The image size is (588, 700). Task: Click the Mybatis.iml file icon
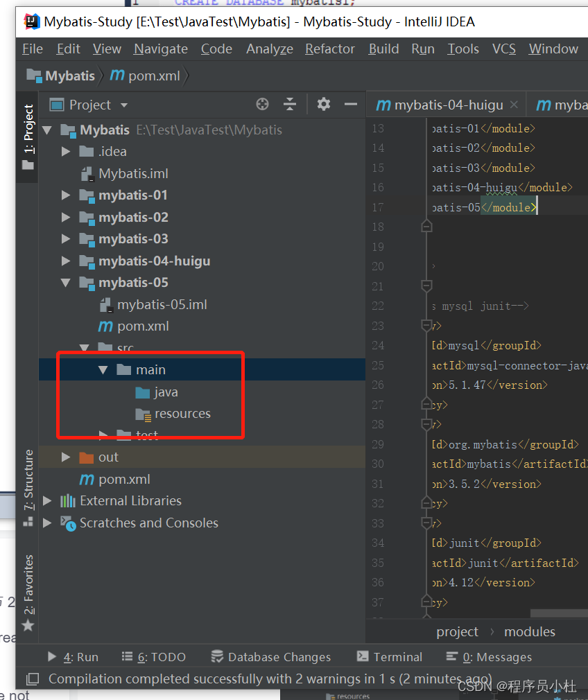[x=87, y=174]
